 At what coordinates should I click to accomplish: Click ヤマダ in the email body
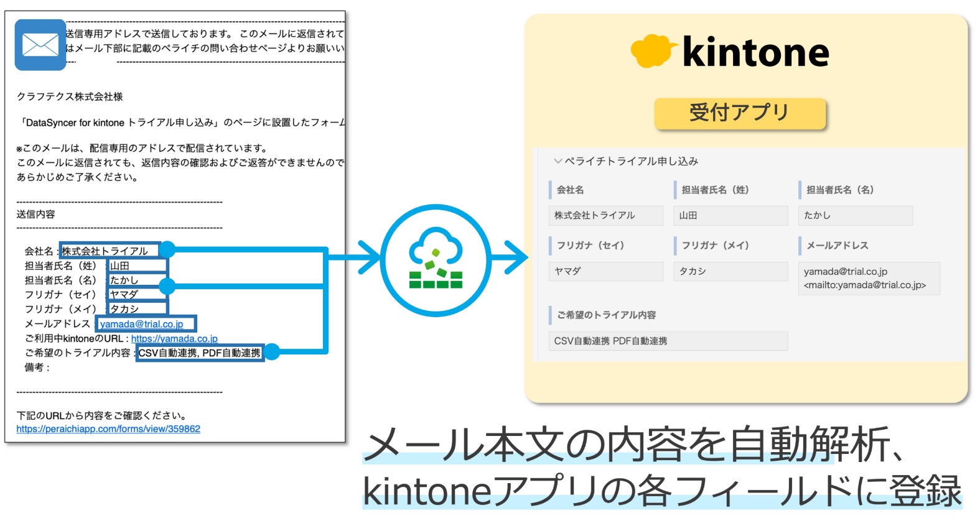pyautogui.click(x=124, y=295)
